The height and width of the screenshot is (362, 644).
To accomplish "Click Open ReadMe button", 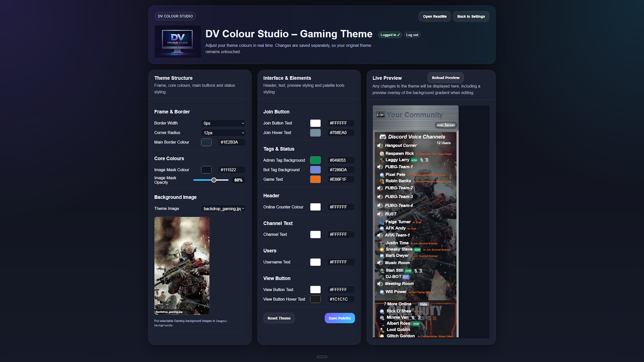I will pyautogui.click(x=435, y=16).
